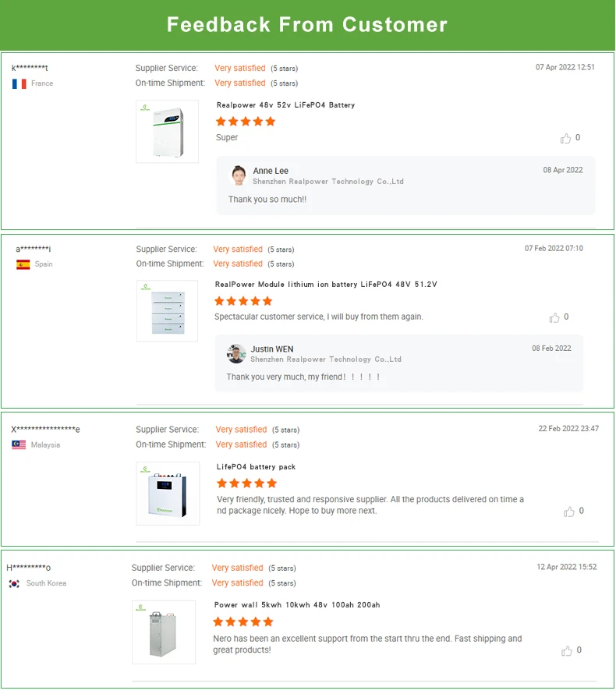The width and height of the screenshot is (616, 694).
Task: Open the RealPower Module lithium battery thumbnail
Action: [x=168, y=310]
